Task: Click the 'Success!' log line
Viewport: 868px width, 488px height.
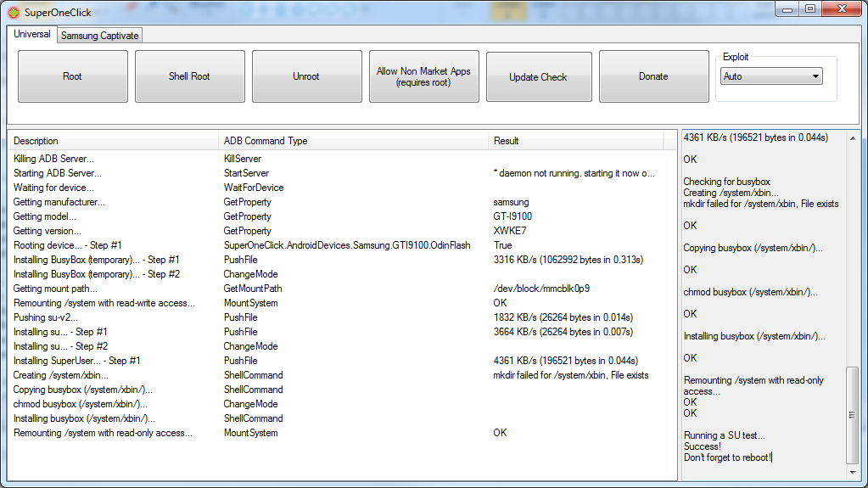Action: pos(702,446)
